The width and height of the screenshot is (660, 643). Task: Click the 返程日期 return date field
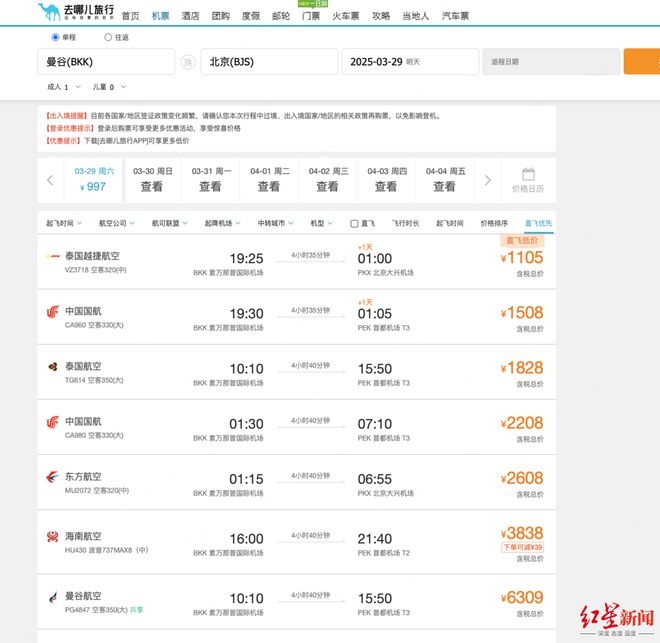(x=551, y=62)
